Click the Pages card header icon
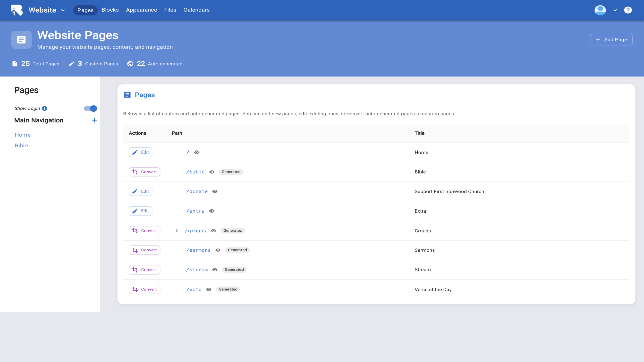Image resolution: width=644 pixels, height=362 pixels. point(127,95)
